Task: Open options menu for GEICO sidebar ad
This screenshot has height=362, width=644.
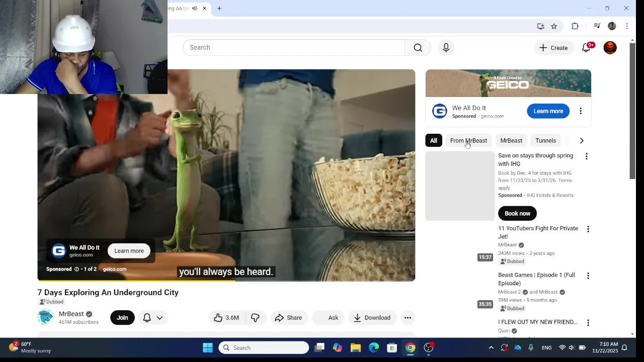Action: point(580,111)
